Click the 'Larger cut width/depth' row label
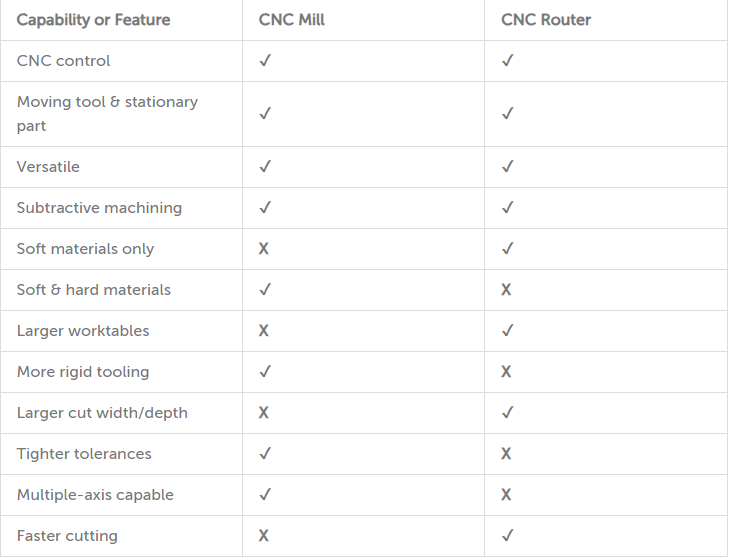Viewport: 729px width, 558px height. pos(102,413)
